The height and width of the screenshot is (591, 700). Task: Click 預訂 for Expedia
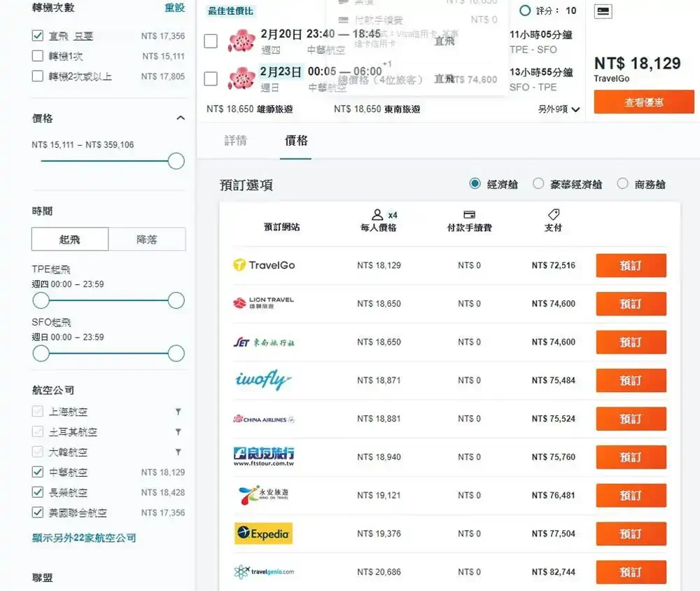pos(631,534)
